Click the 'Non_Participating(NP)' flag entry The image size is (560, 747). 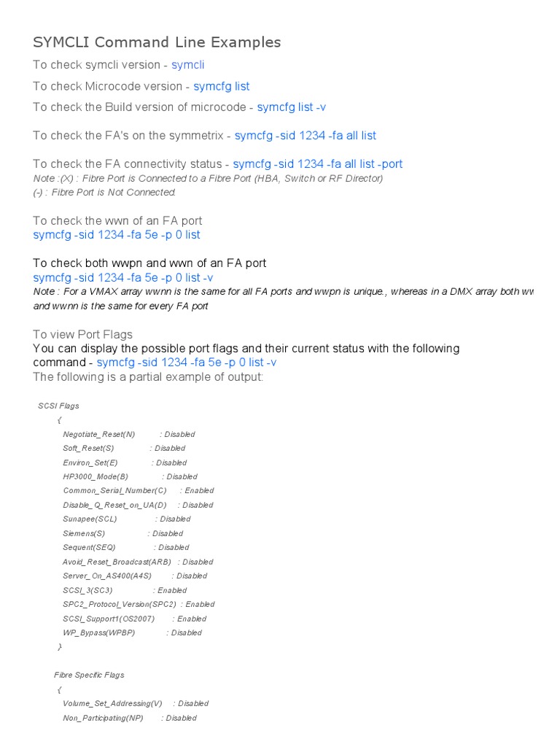[130, 718]
